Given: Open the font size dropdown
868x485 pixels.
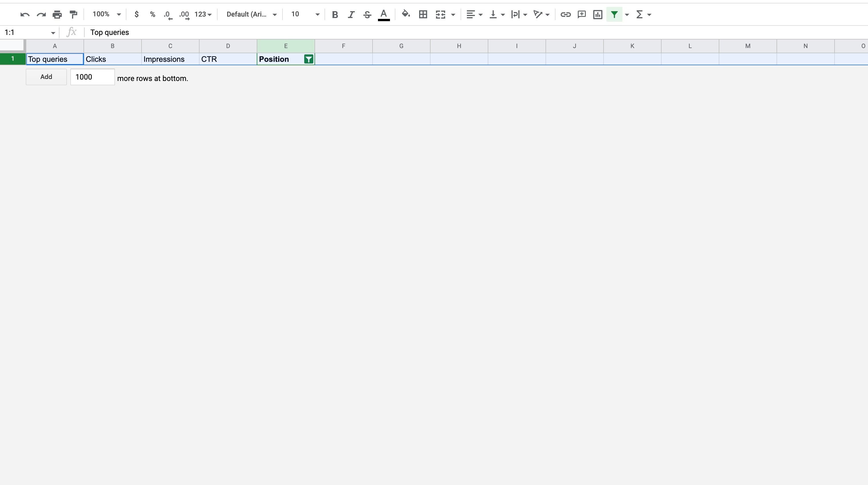Looking at the screenshot, I should pyautogui.click(x=305, y=15).
